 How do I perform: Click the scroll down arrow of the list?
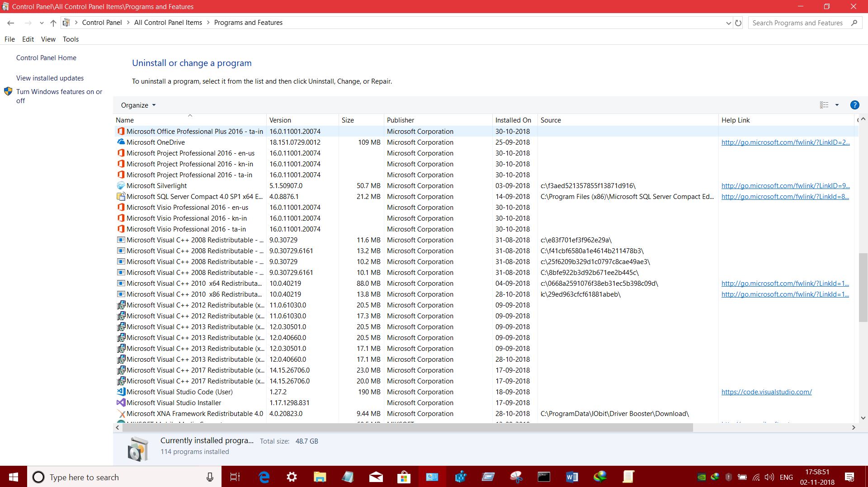[863, 418]
